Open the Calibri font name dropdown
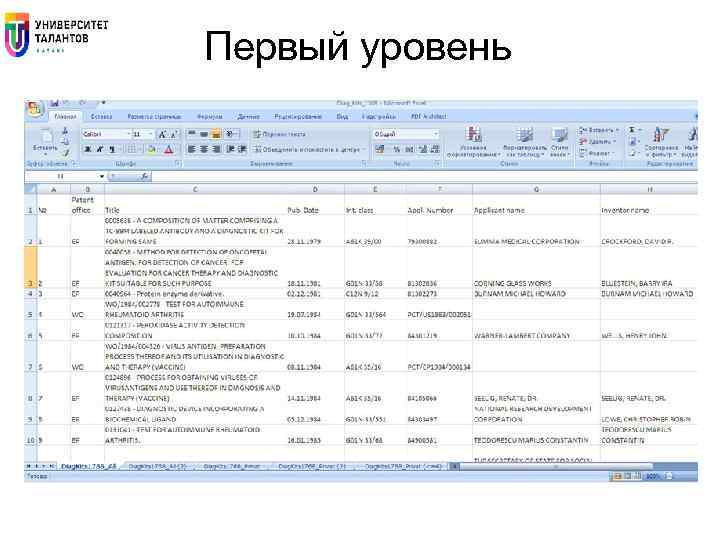The width and height of the screenshot is (720, 540). [x=129, y=134]
